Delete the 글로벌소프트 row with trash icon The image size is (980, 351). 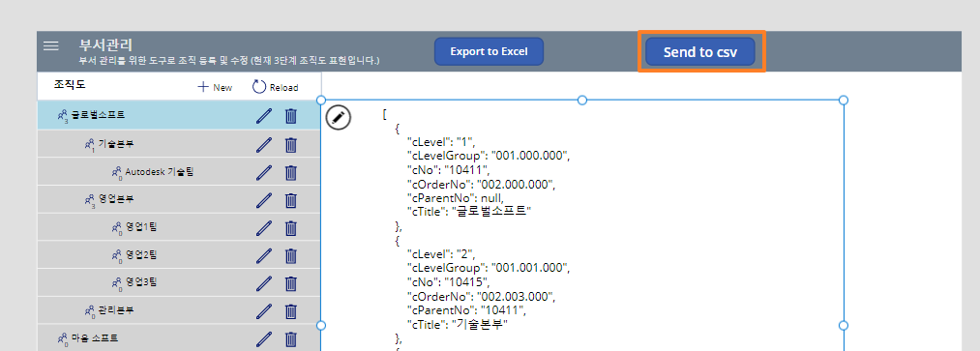pyautogui.click(x=290, y=116)
